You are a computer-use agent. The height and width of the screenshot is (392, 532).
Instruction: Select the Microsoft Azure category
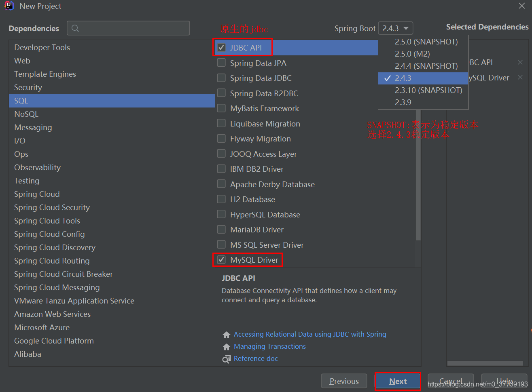coord(112,327)
